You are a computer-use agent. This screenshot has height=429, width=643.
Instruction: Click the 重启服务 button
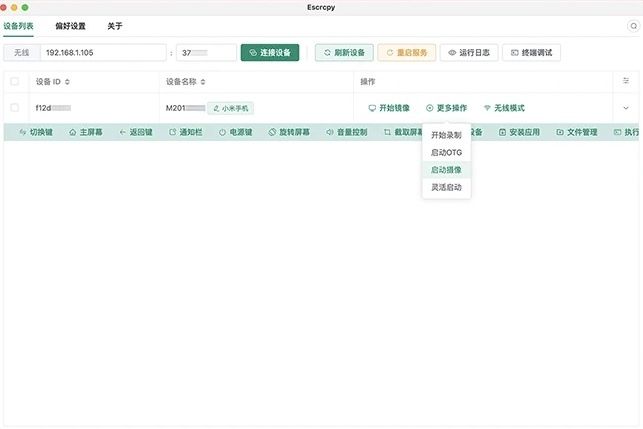pos(406,52)
